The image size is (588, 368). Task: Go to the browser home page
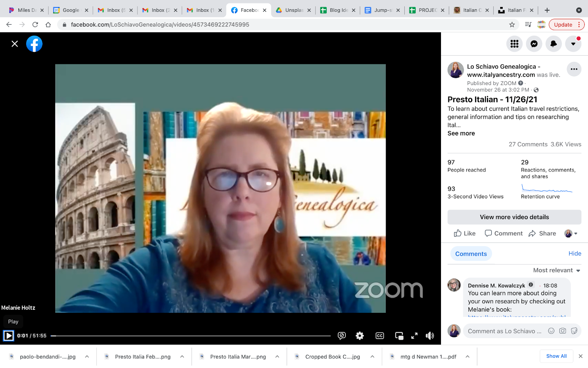click(48, 25)
